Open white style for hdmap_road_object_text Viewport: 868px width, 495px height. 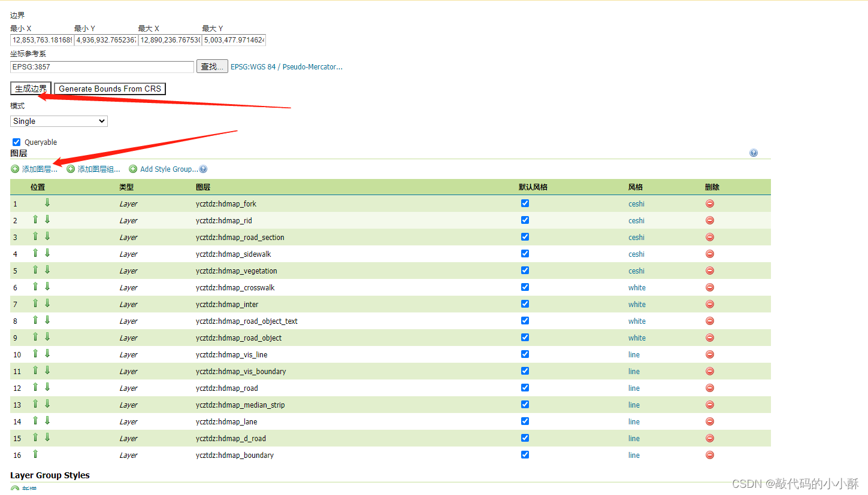(x=637, y=321)
